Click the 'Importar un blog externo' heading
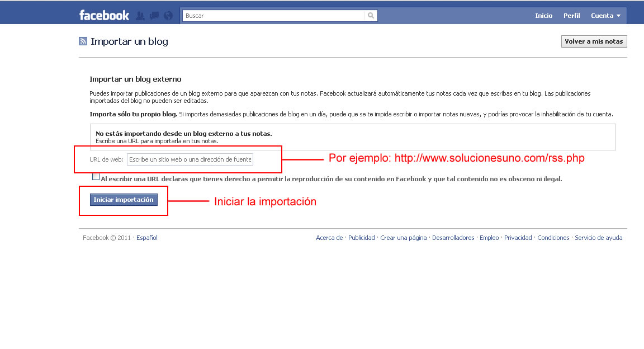This screenshot has height=349, width=644. click(x=135, y=79)
